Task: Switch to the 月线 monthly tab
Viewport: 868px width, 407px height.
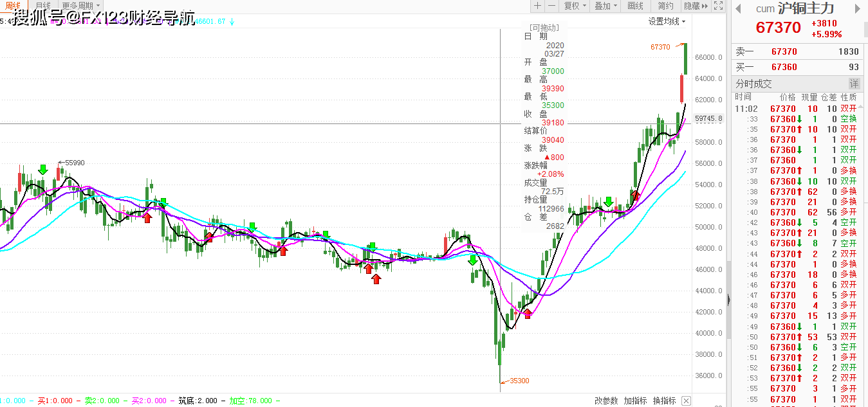Action: click(43, 6)
